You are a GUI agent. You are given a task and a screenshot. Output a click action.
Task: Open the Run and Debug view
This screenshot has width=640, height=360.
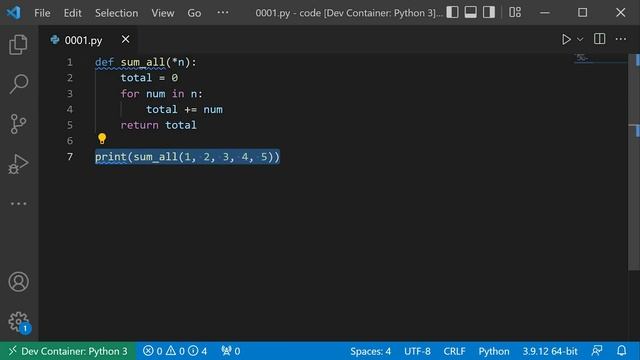click(18, 164)
